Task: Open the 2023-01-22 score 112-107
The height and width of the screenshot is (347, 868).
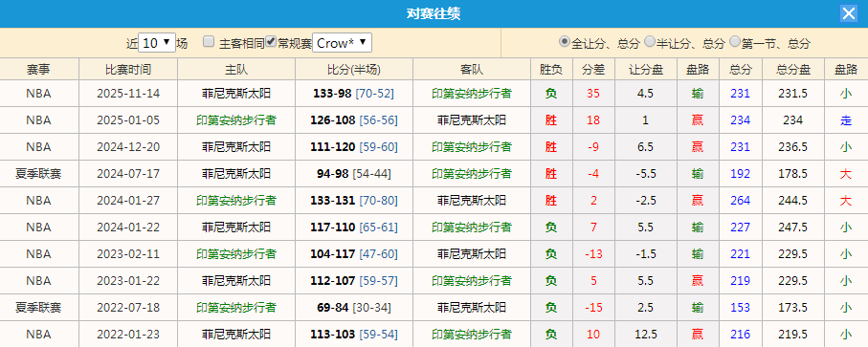Action: pyautogui.click(x=334, y=281)
